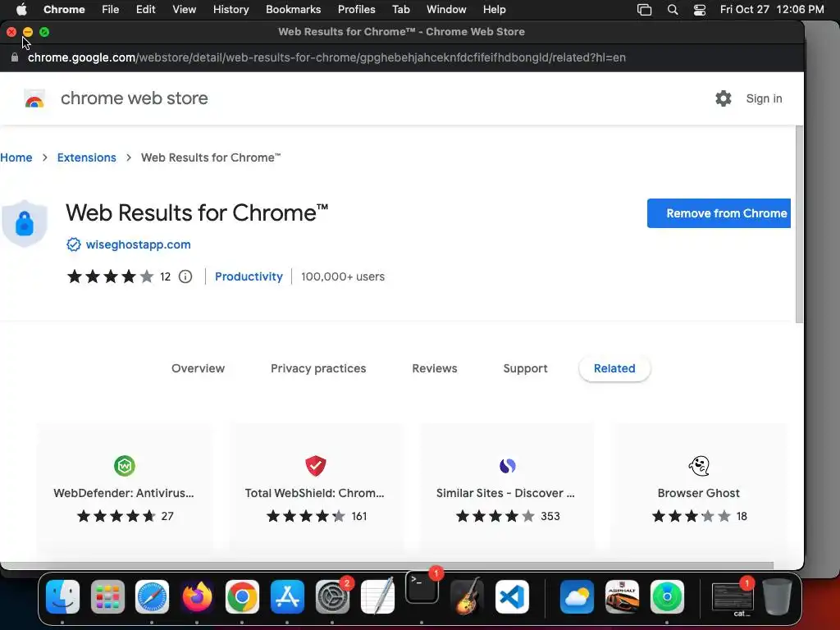Click the Web Results shield lock icon
The width and height of the screenshot is (840, 630).
tap(24, 223)
